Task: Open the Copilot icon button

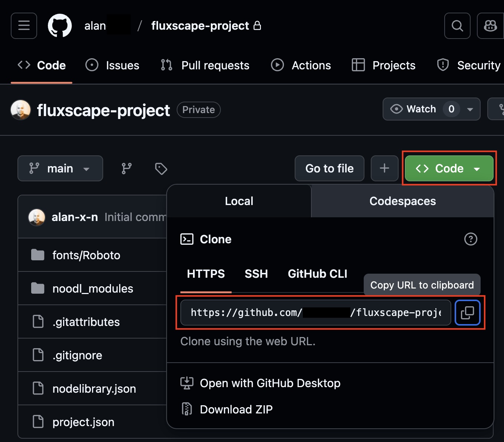Action: point(490,26)
